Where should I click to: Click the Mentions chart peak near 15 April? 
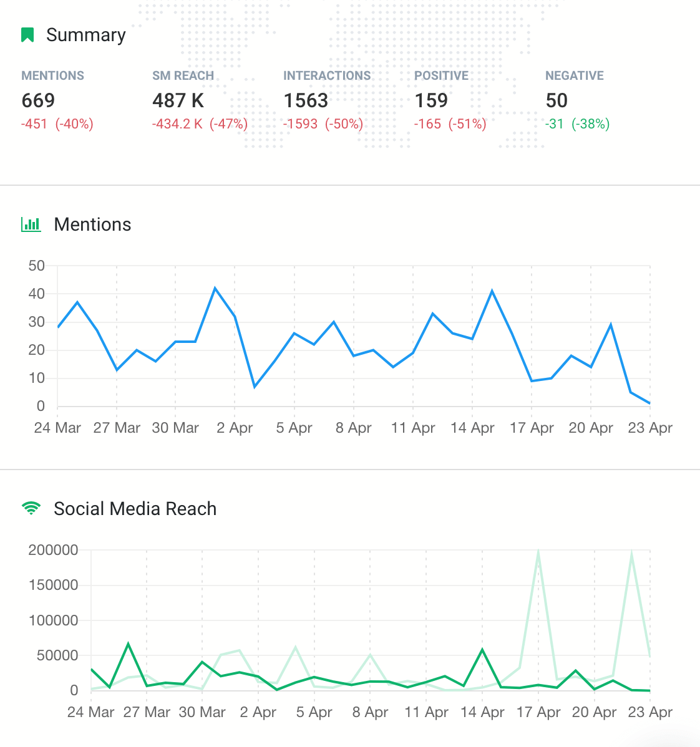click(492, 291)
